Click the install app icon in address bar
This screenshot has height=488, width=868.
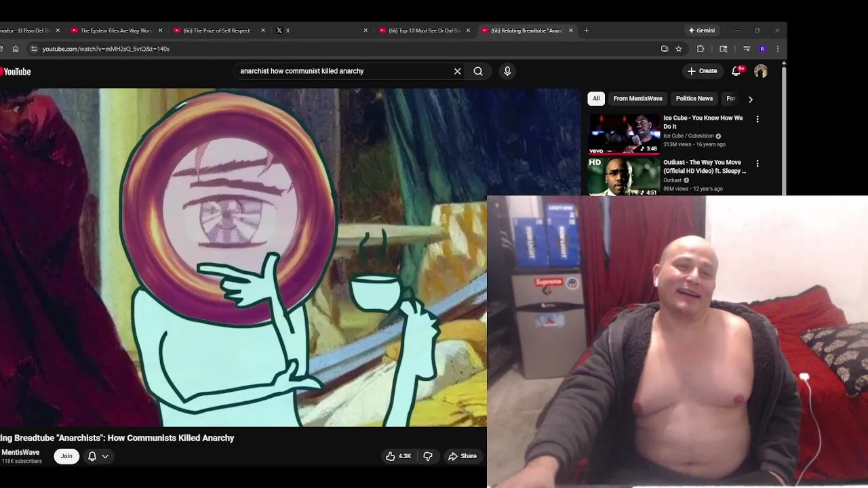coord(665,49)
